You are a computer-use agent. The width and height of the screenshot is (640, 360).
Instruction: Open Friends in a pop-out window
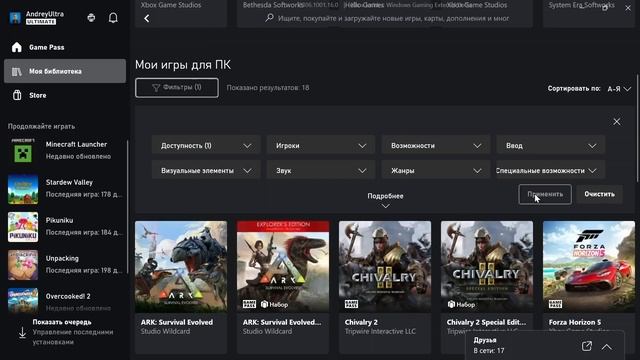coord(587,346)
